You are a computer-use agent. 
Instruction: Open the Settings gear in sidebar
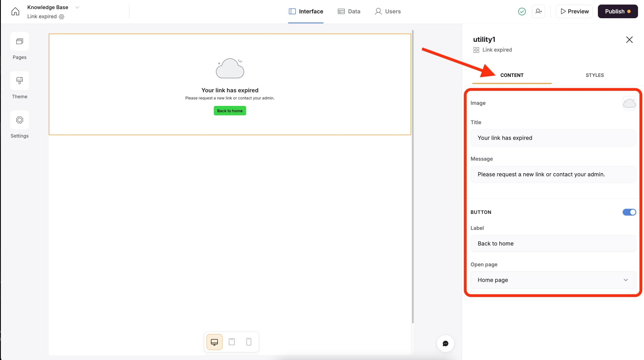point(20,120)
